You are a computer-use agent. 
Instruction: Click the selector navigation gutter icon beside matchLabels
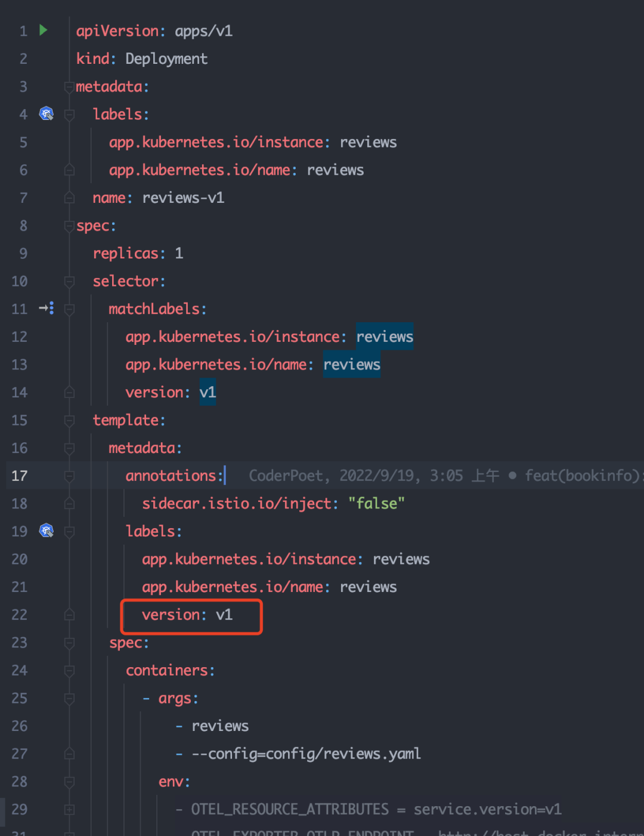(x=47, y=309)
